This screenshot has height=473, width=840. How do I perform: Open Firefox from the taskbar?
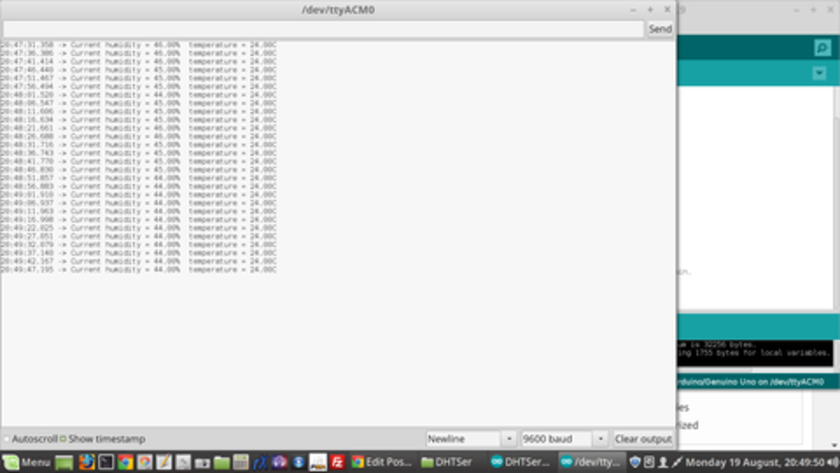coord(86,462)
